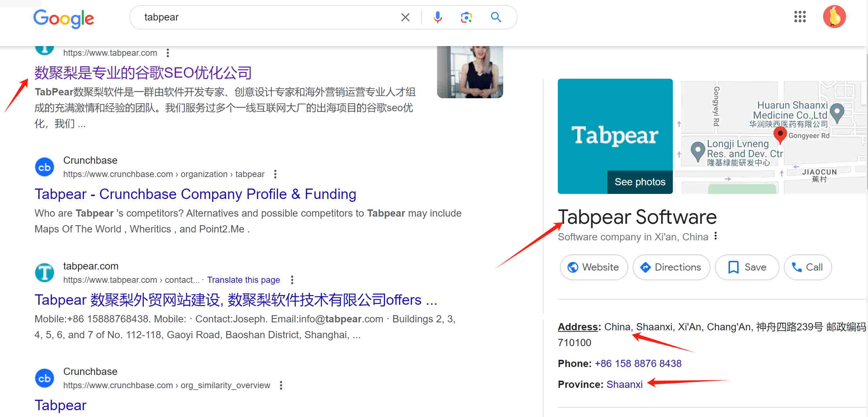Expand more options beside Software company in Xi'an
The height and width of the screenshot is (417, 868).
point(716,236)
